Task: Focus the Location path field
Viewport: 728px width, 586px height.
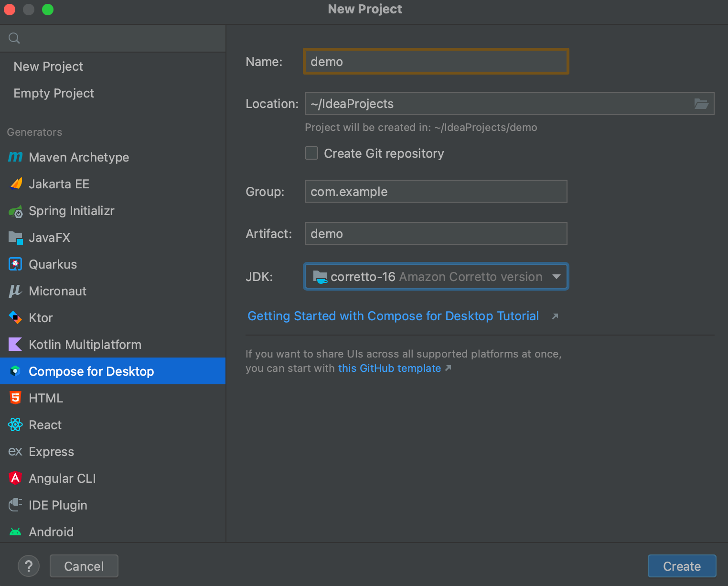Action: tap(509, 103)
